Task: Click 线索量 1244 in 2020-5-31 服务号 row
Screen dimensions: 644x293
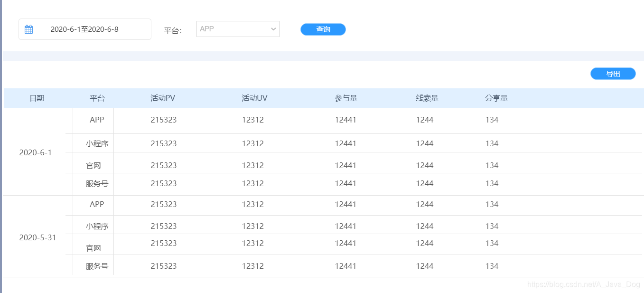Action: 425,266
